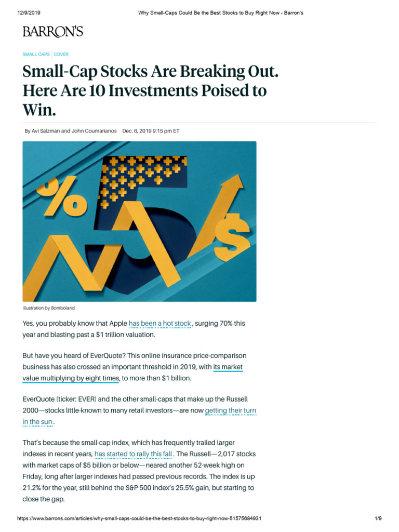Viewport: 399px width, 532px height.
Task: Open the COVER category link
Action: click(x=61, y=54)
